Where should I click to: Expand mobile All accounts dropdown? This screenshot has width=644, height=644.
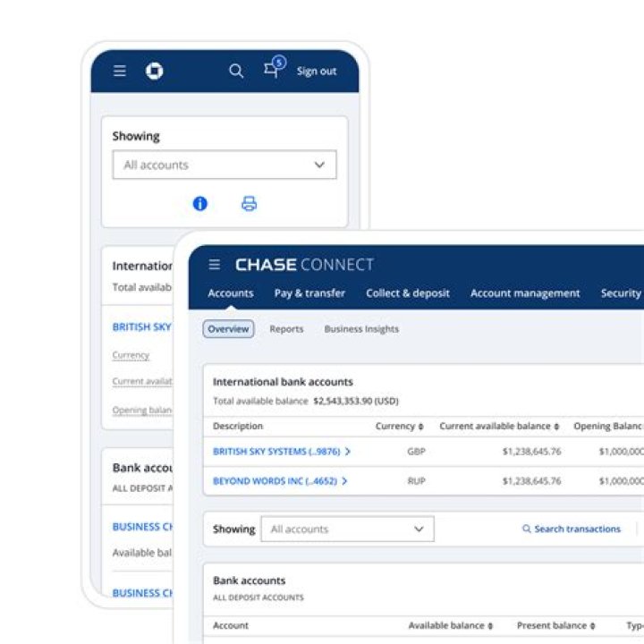click(224, 165)
